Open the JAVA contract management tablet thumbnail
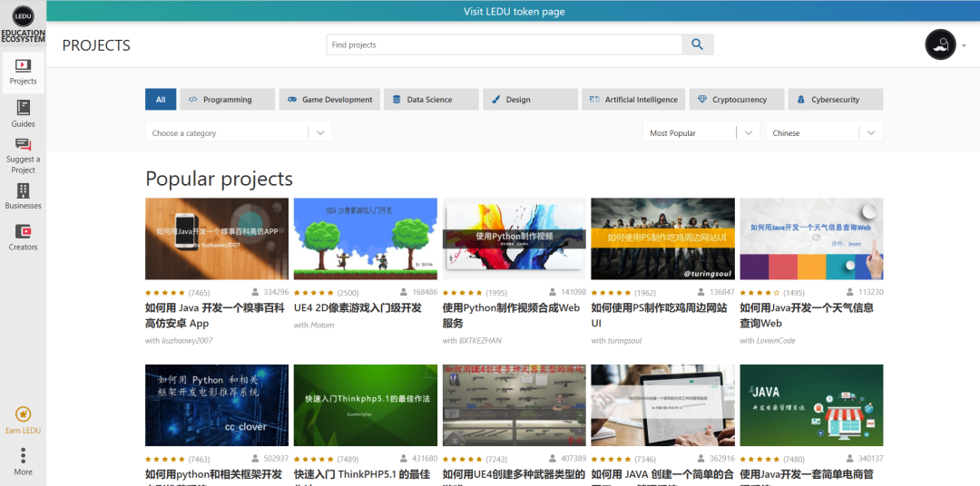The image size is (980, 486). point(663,404)
